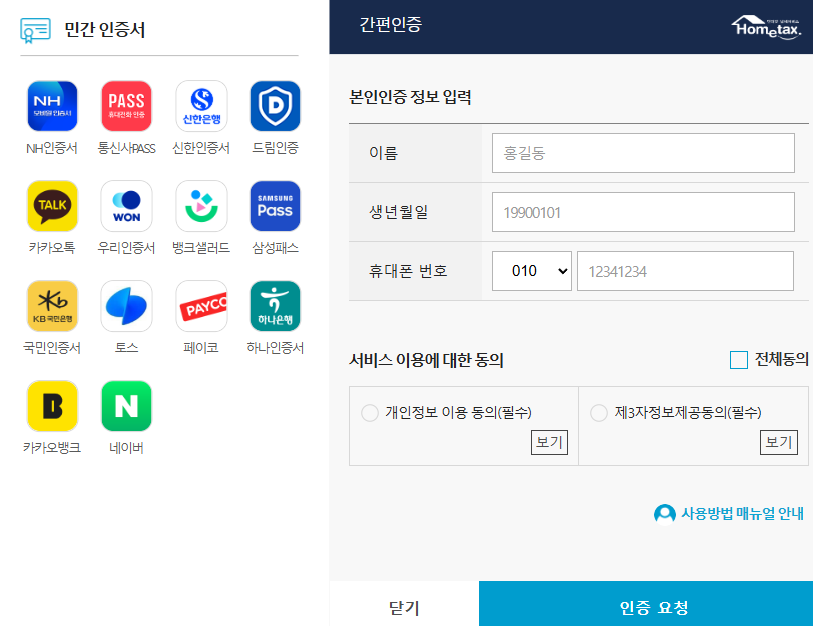Click the 개인정보 이용 동의(필수) label text
813x626 pixels.
458,412
